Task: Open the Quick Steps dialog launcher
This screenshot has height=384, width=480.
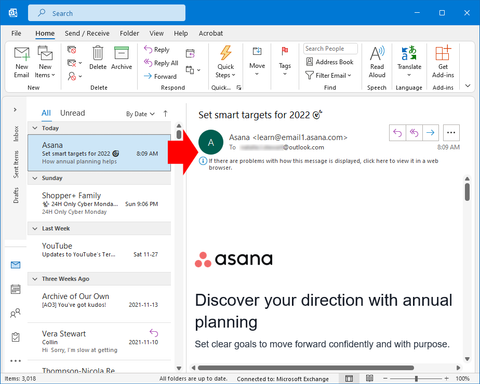Action: [x=239, y=88]
